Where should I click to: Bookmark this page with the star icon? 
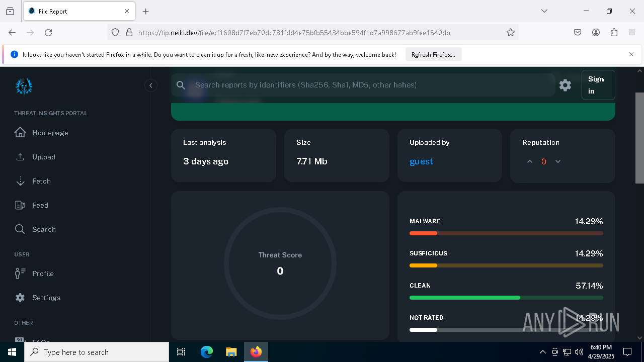click(x=511, y=32)
